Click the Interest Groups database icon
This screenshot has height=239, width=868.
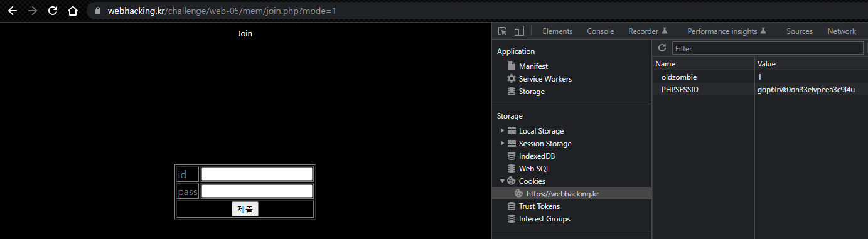pyautogui.click(x=512, y=218)
